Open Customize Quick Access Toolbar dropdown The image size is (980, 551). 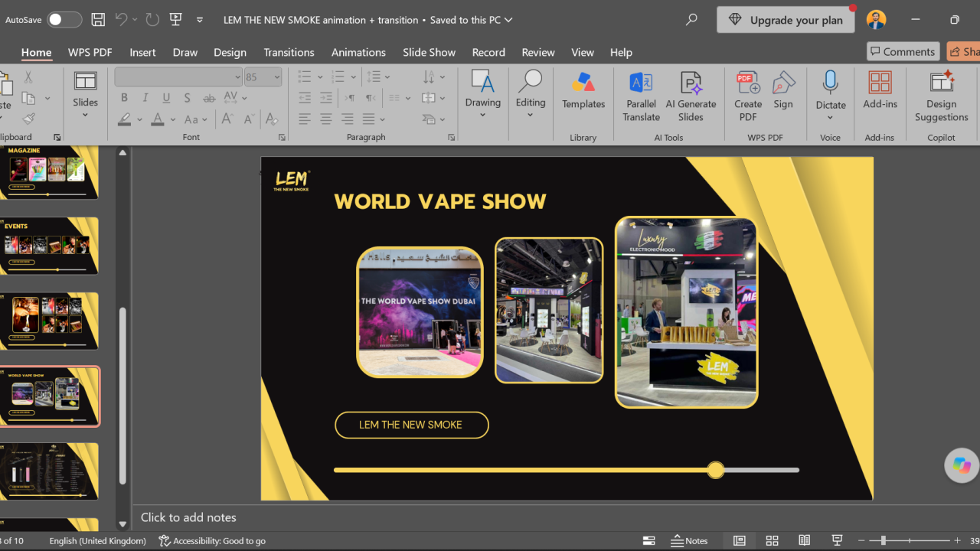(200, 20)
